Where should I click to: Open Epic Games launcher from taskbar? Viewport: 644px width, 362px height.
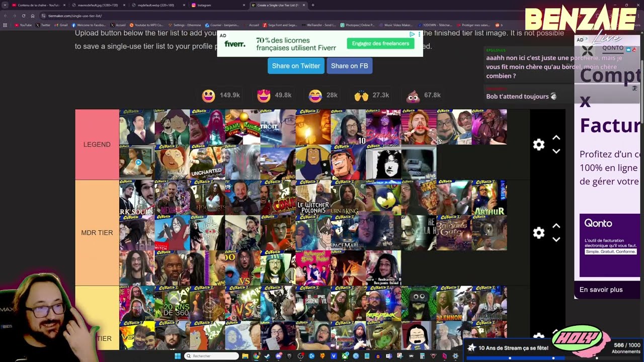(x=289, y=356)
